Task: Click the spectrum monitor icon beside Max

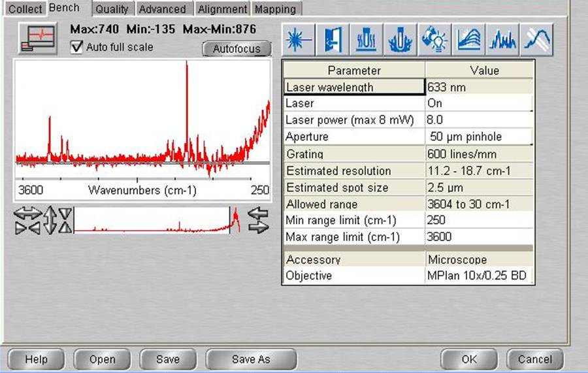Action: (x=38, y=39)
